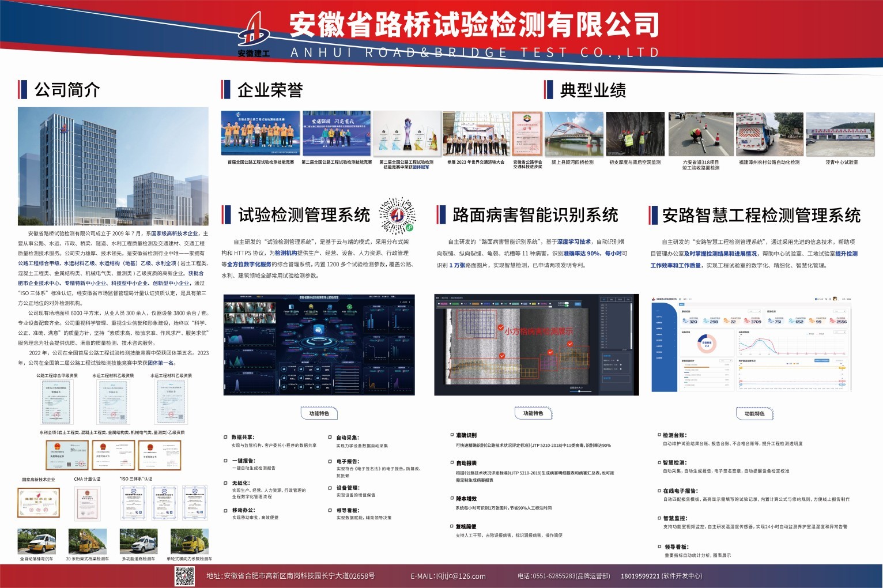Click the 安路智慧工程检测管理系统 section heading
This screenshot has width=883, height=588.
[761, 216]
